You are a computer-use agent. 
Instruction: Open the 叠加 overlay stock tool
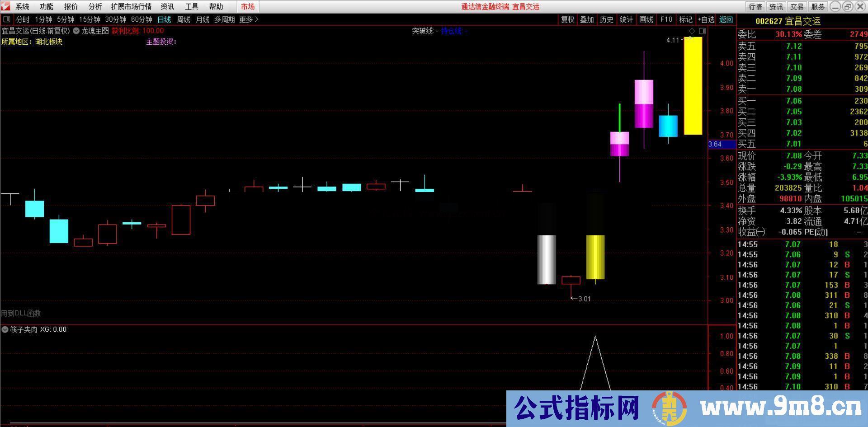(x=587, y=19)
